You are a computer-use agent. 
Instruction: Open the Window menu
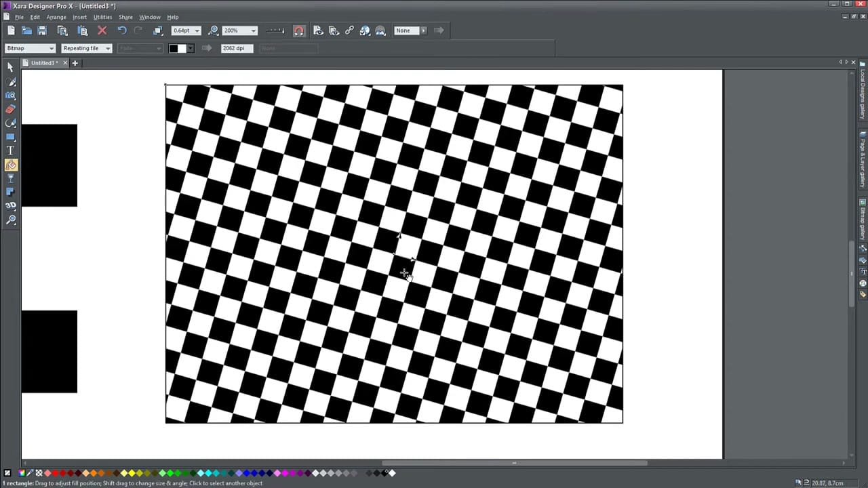(150, 17)
